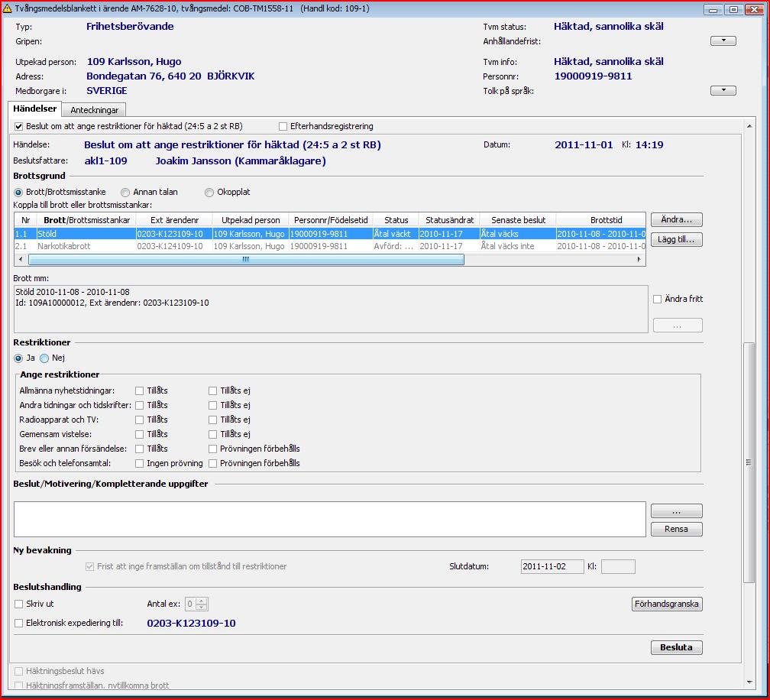Tick Tillåts for Gemensam vistelse
This screenshot has width=770, height=700.
click(x=140, y=434)
